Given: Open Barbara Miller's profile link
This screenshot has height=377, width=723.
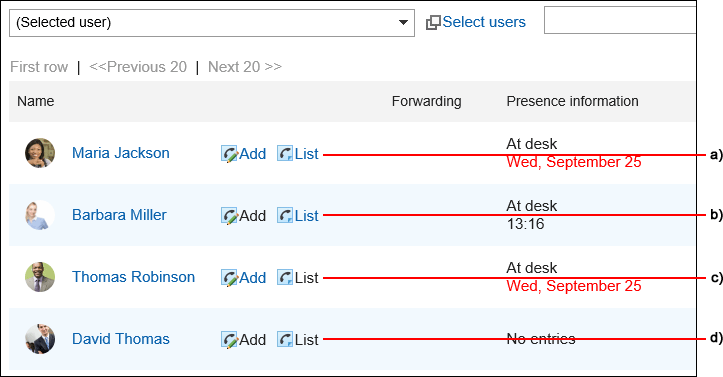Looking at the screenshot, I should click(119, 215).
